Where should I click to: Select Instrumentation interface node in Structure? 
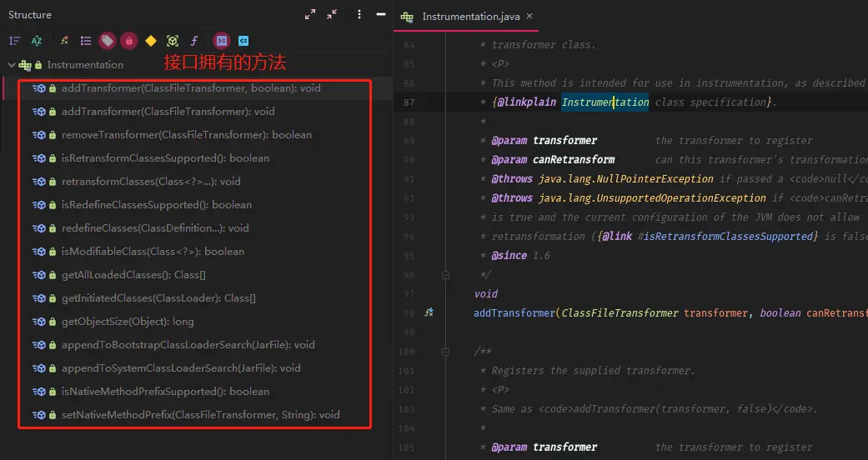pyautogui.click(x=85, y=65)
